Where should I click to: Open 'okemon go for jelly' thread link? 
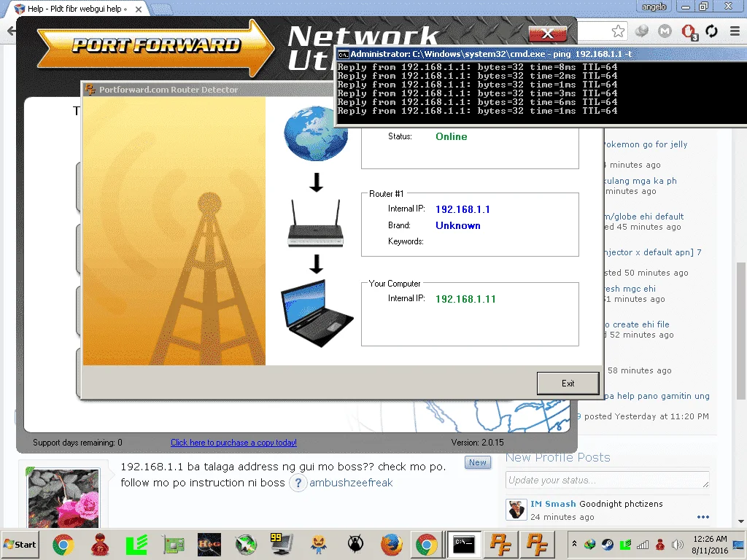(646, 144)
